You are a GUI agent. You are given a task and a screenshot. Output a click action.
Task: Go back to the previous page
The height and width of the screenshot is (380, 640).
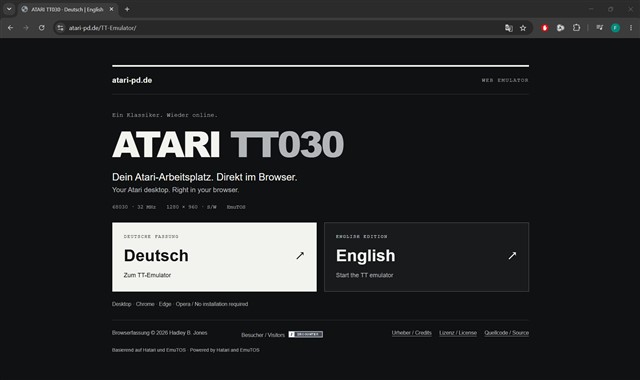point(11,28)
